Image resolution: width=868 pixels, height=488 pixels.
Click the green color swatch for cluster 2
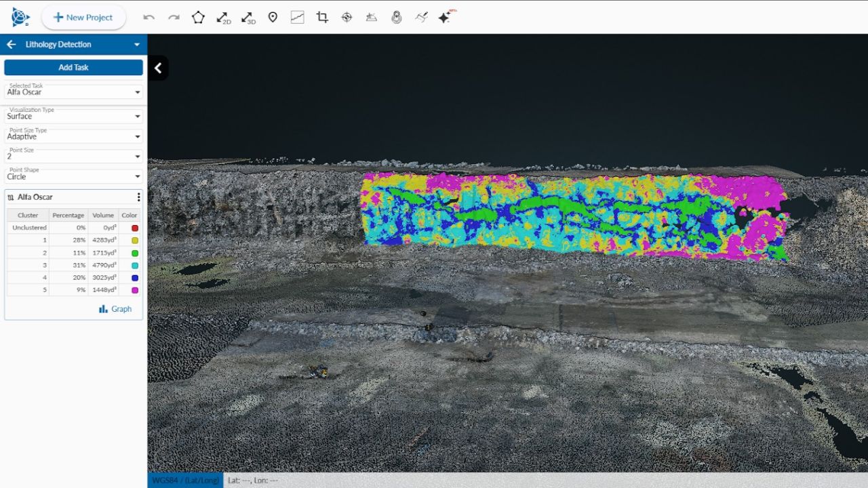click(x=135, y=253)
